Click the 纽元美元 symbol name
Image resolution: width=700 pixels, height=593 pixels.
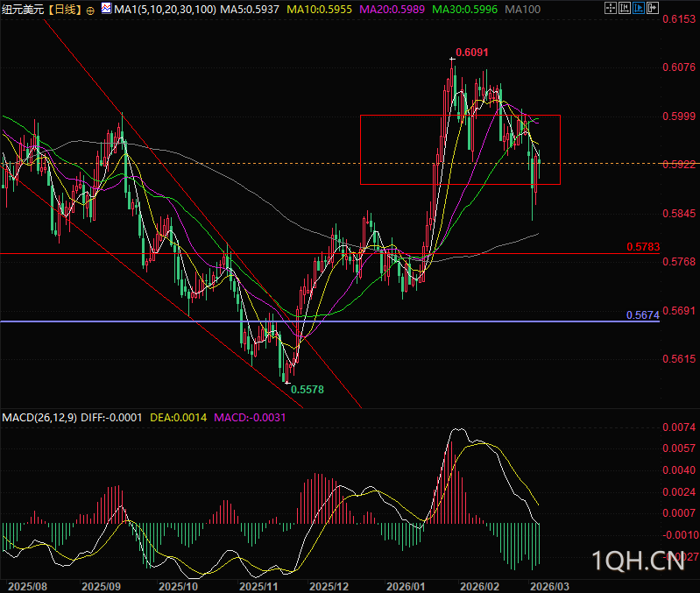click(x=22, y=10)
